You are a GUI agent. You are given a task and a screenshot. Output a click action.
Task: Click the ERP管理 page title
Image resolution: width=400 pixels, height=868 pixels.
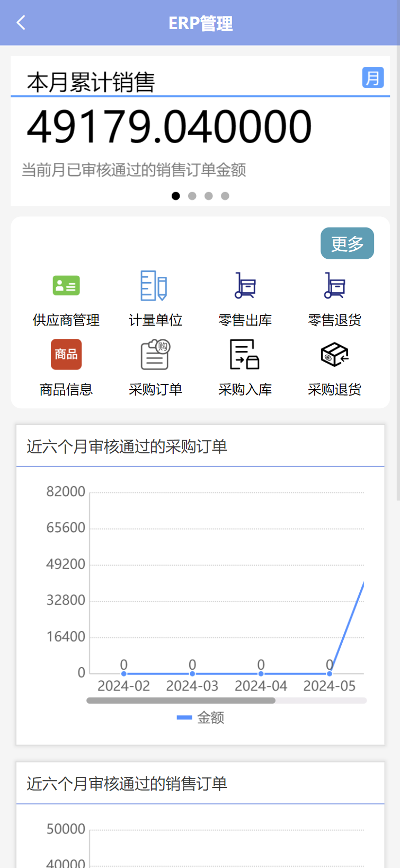(x=200, y=23)
